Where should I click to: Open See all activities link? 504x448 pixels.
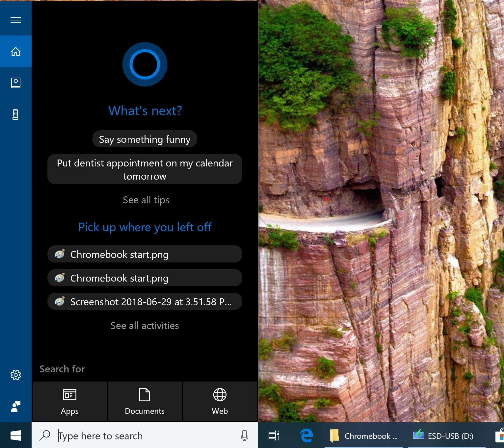(145, 326)
